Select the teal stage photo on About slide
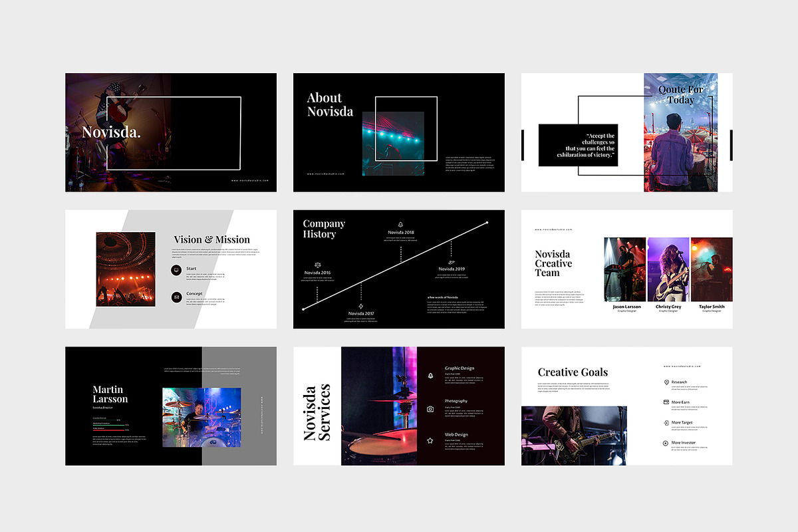The width and height of the screenshot is (798, 532). pos(393,144)
